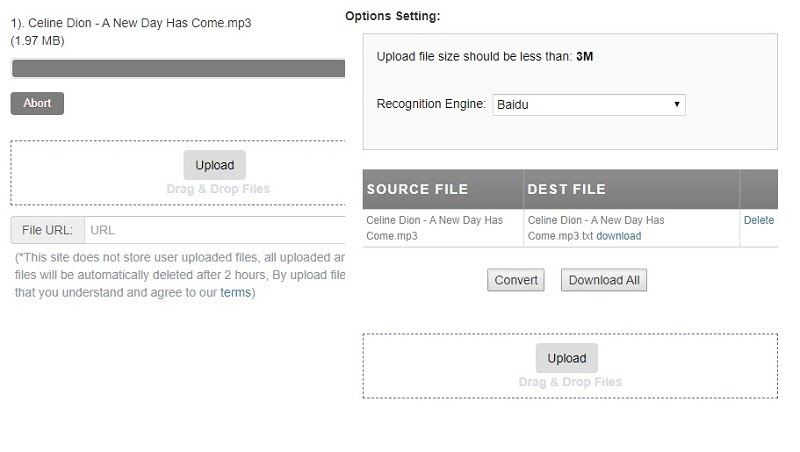The width and height of the screenshot is (800, 452).
Task: Click the Upload button above the File URL field
Action: coord(214,165)
